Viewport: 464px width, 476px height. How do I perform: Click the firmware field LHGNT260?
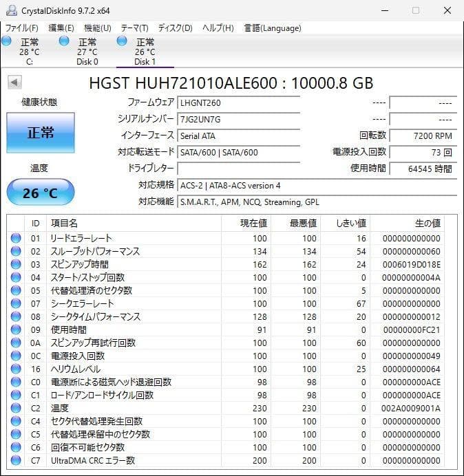(239, 103)
